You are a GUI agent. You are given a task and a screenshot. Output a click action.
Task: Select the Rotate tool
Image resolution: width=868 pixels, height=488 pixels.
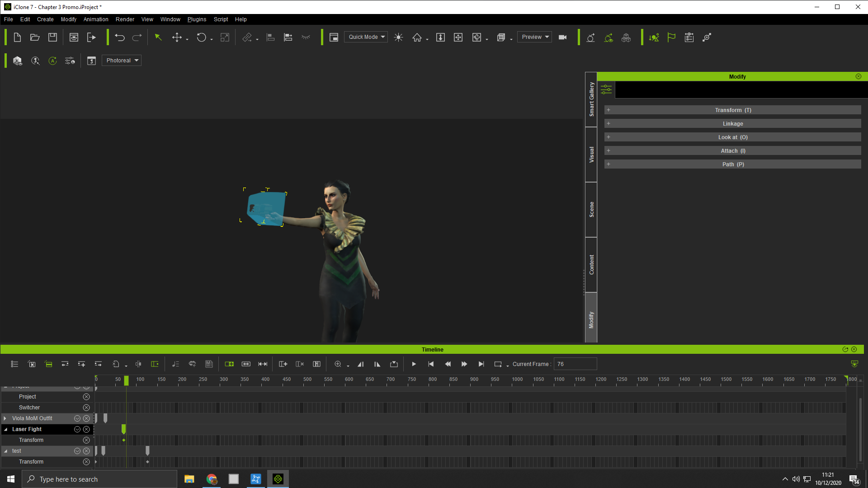coord(201,38)
